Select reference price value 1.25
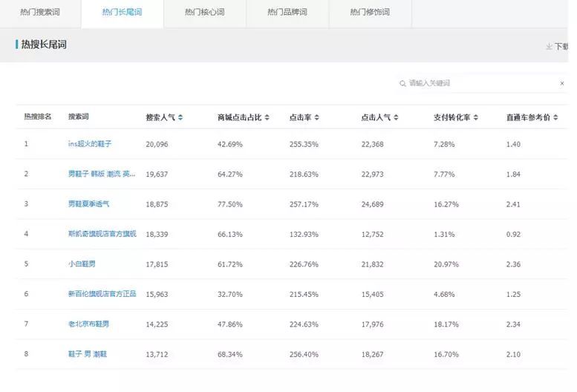This screenshot has width=577, height=392. click(x=513, y=294)
